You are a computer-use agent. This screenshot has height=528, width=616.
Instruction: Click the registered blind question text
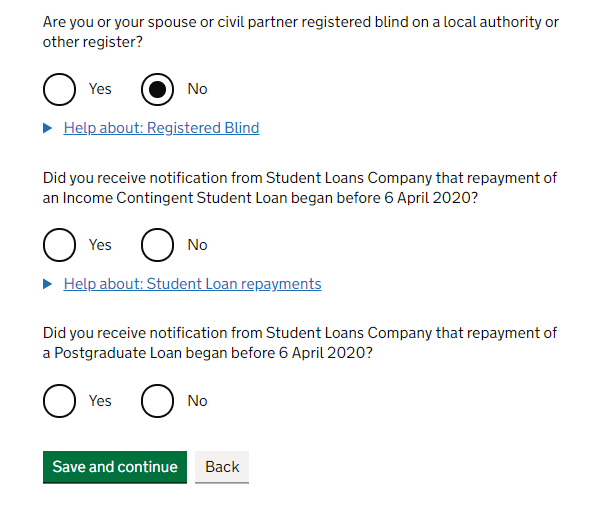coord(301,32)
